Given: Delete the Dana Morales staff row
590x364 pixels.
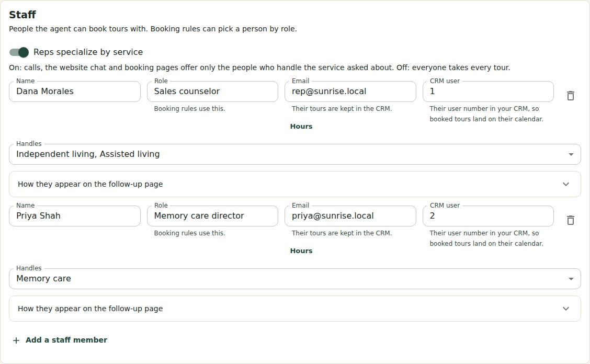Looking at the screenshot, I should (x=571, y=96).
